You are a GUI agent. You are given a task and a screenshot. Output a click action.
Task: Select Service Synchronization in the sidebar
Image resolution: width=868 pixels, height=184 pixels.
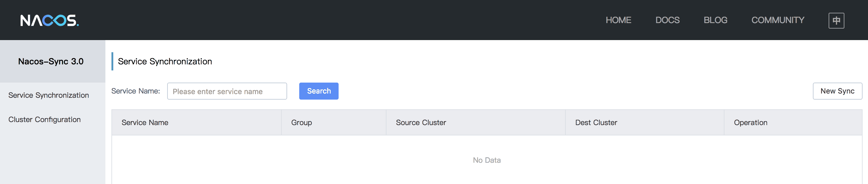click(48, 95)
